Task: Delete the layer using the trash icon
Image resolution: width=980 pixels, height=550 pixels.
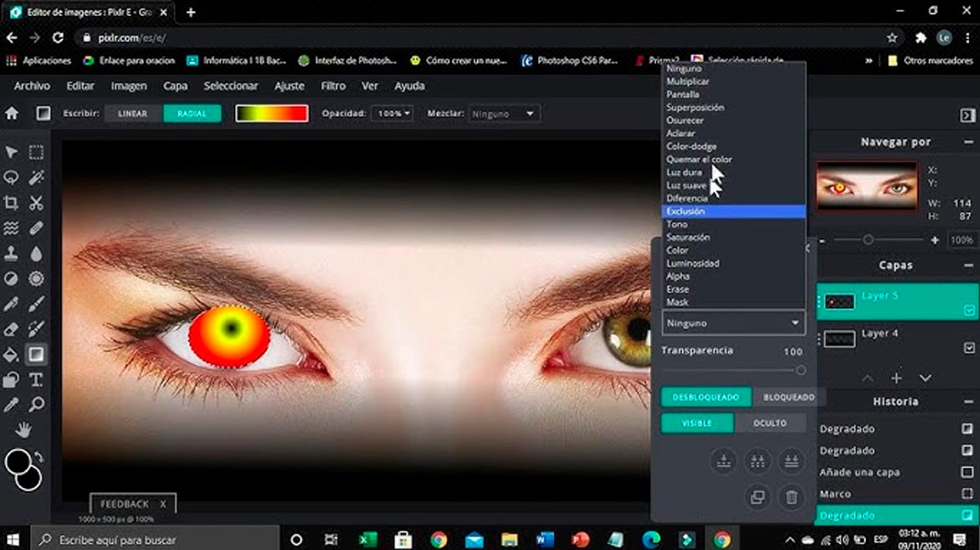Action: (x=790, y=497)
